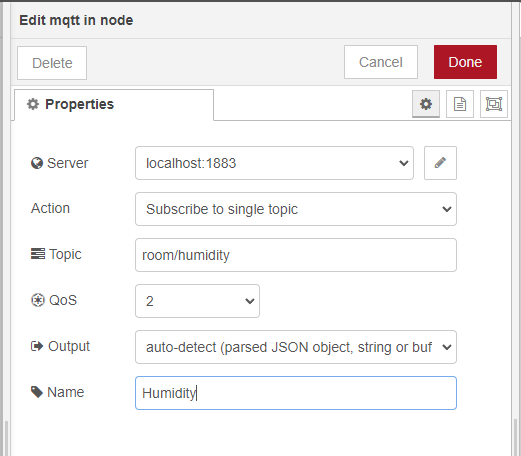Click the gear icon in Properties tab

coord(33,104)
